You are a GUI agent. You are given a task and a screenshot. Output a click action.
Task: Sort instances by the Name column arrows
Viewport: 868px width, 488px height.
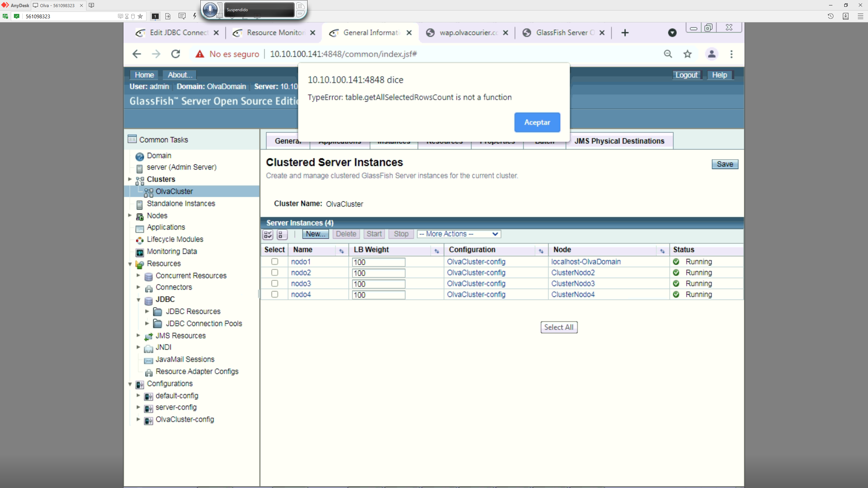[x=341, y=251]
